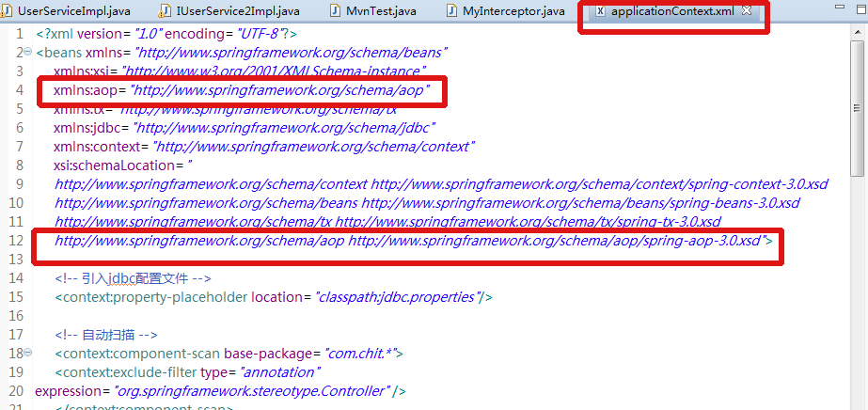868x410 pixels.
Task: Click the "annotation" type value
Action: (x=280, y=371)
